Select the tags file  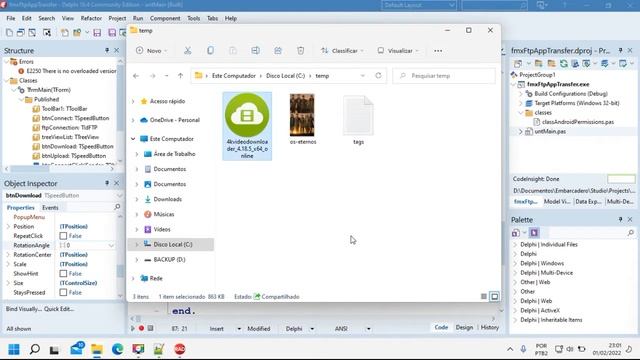[x=358, y=120]
